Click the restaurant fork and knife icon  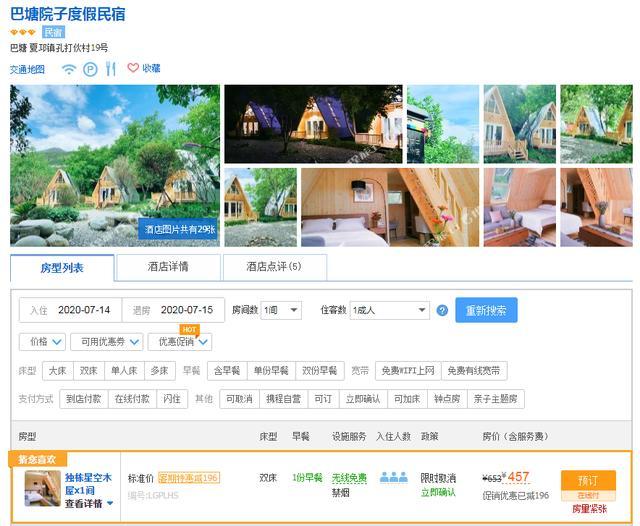[111, 69]
